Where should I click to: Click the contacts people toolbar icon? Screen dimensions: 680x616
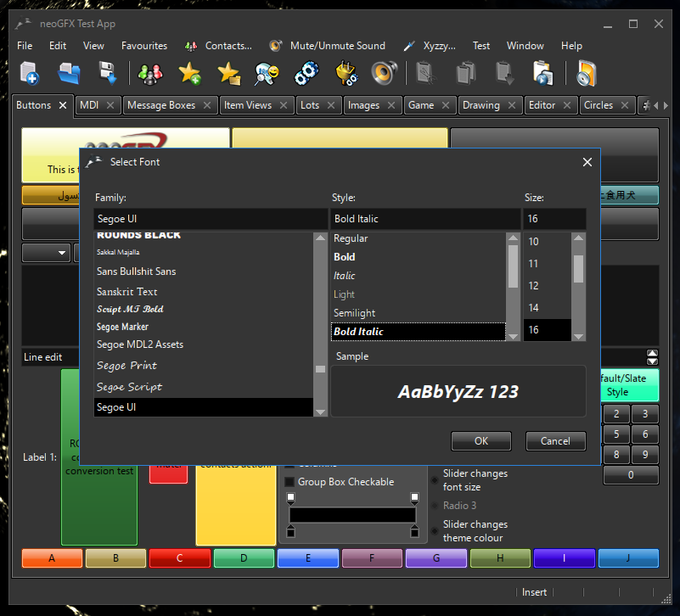click(x=150, y=74)
